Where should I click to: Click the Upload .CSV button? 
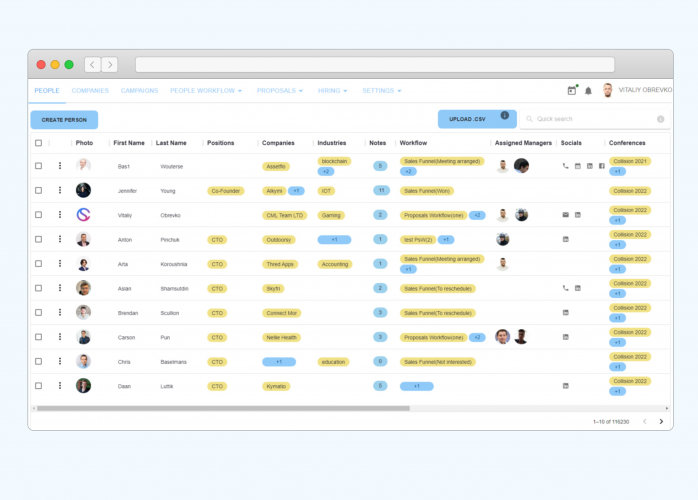pyautogui.click(x=477, y=119)
